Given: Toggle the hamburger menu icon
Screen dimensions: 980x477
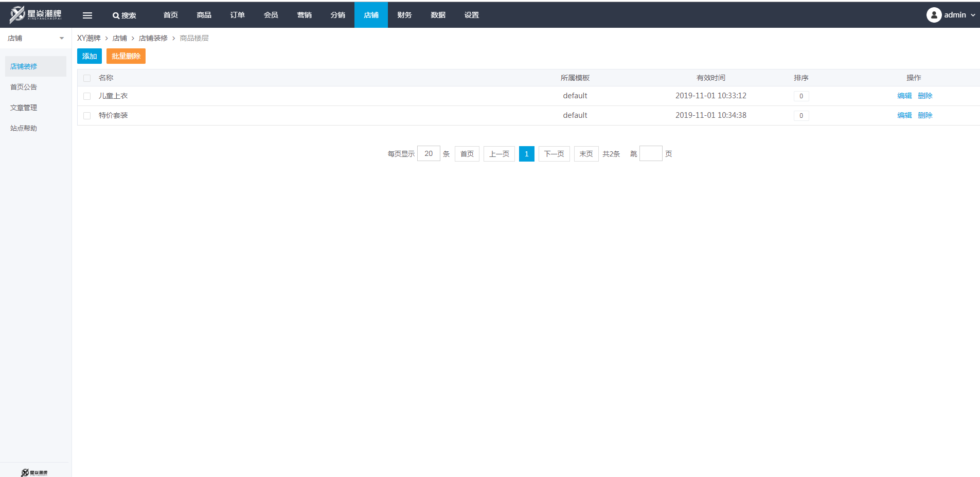Looking at the screenshot, I should [87, 15].
